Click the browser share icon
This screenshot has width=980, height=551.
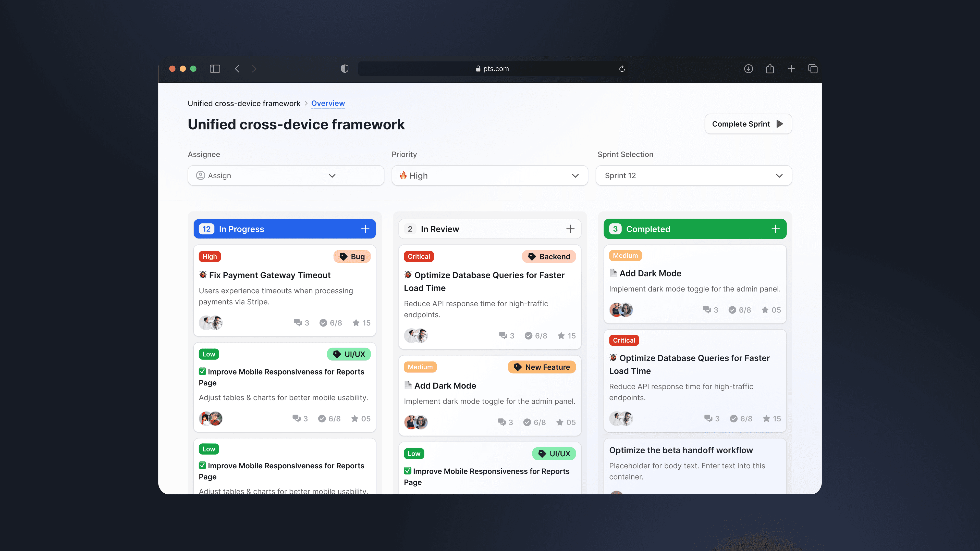click(x=770, y=68)
